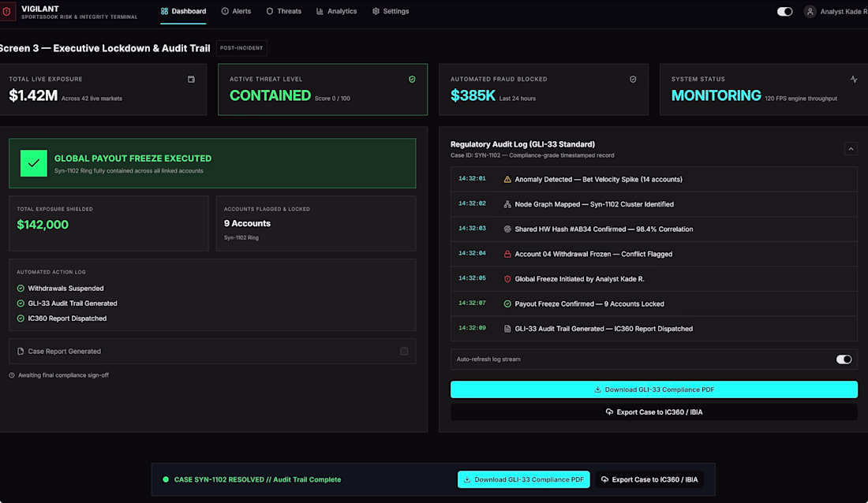This screenshot has width=868, height=503.
Task: Select the CONTAINED threat level card
Action: [323, 90]
